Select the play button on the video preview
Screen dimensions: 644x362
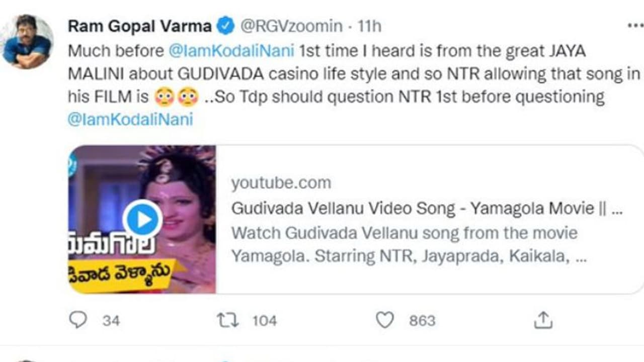tap(142, 218)
